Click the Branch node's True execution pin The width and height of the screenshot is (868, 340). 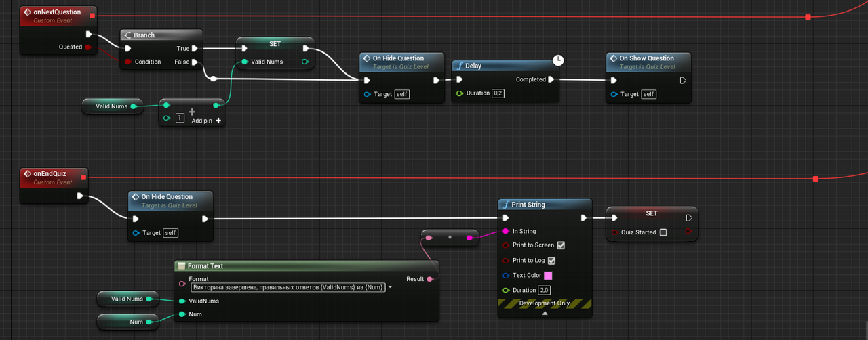pyautogui.click(x=195, y=48)
